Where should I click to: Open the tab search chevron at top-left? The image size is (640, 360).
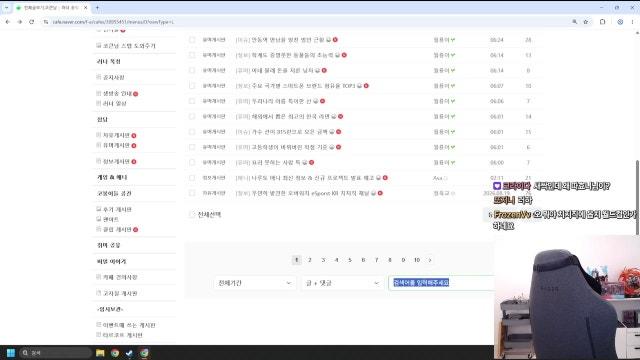coord(6,7)
